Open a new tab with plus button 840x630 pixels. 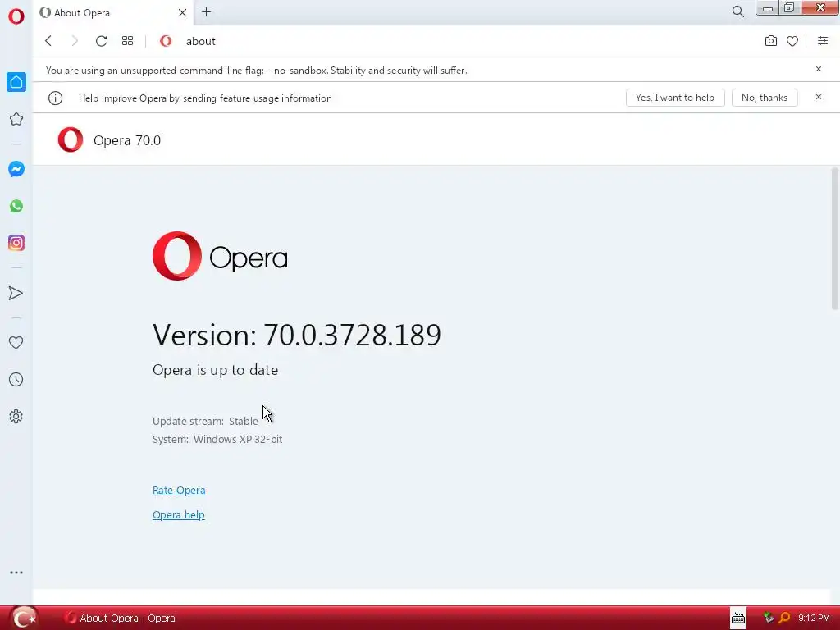point(206,12)
